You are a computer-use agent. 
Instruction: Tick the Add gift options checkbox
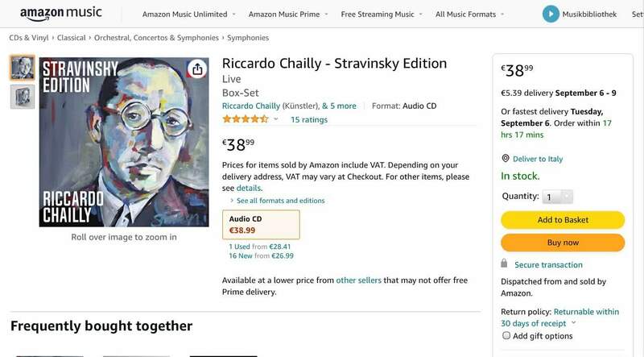506,335
